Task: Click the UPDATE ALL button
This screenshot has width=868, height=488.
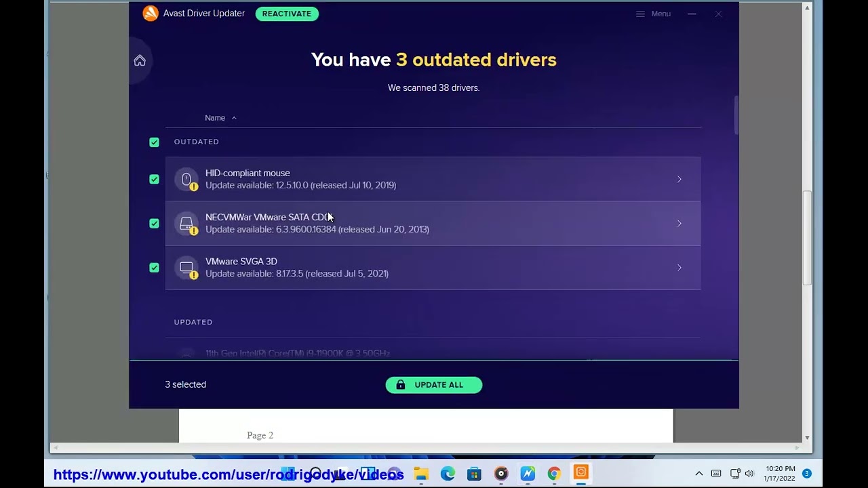Action: pos(434,385)
